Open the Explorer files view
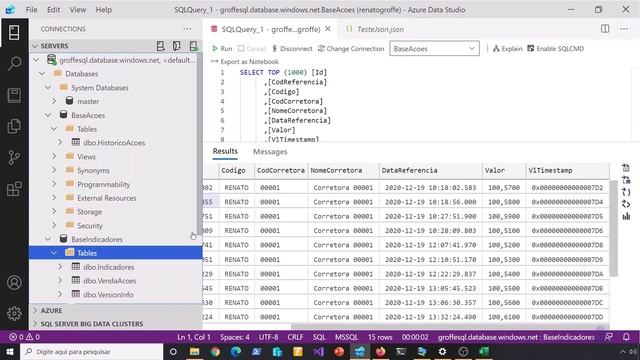The width and height of the screenshot is (640, 360). [14, 126]
